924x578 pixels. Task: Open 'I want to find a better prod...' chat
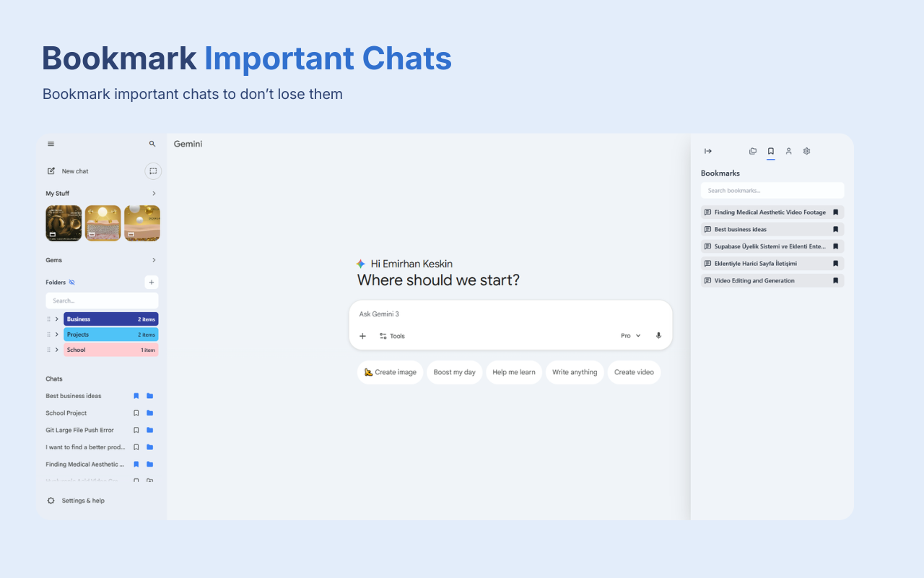point(85,447)
